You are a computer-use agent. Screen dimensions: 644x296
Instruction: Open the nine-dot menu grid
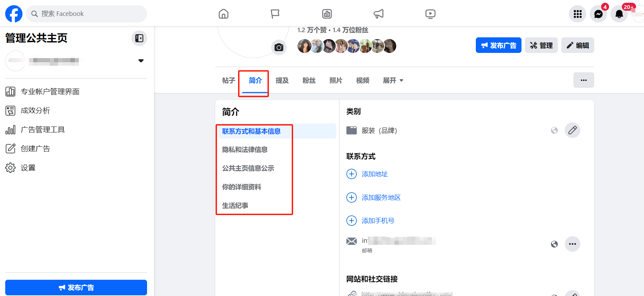[x=578, y=14]
